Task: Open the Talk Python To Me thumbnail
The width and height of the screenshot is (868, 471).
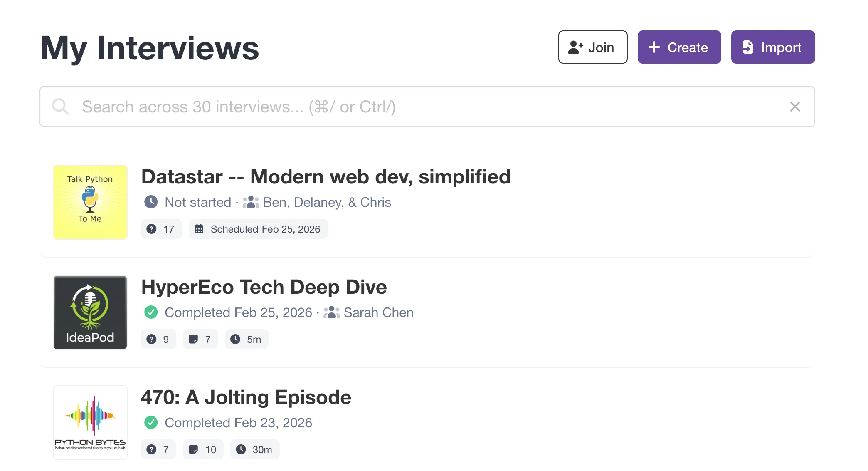Action: [x=90, y=202]
